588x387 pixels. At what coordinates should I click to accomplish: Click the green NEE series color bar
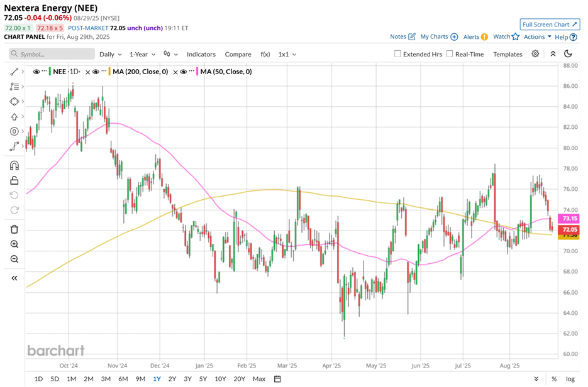50,72
